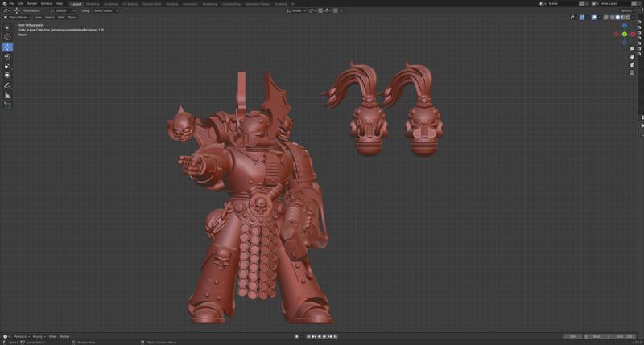Open the viewport Add menu
This screenshot has width=644, height=345.
[61, 17]
